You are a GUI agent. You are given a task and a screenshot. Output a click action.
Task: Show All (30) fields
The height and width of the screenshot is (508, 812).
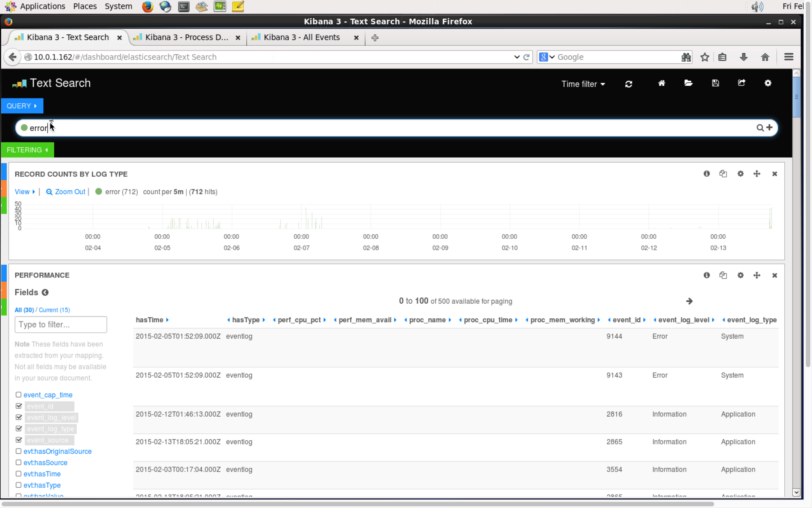(24, 310)
